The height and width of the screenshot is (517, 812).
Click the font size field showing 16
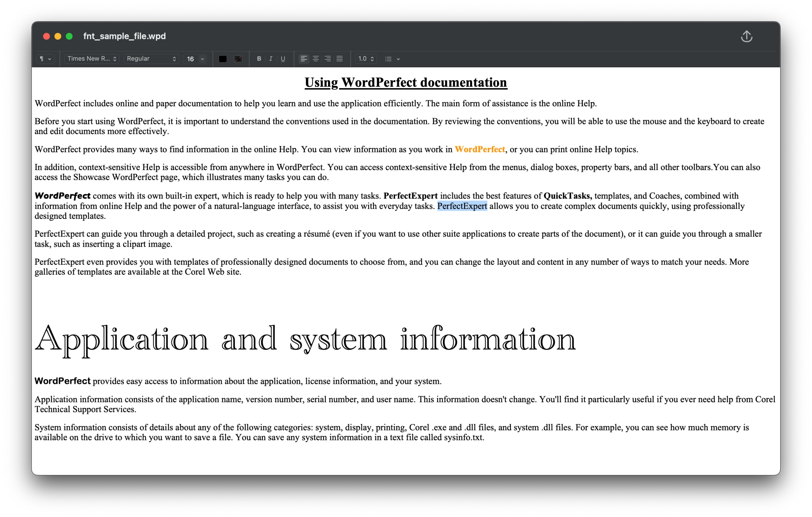click(191, 59)
